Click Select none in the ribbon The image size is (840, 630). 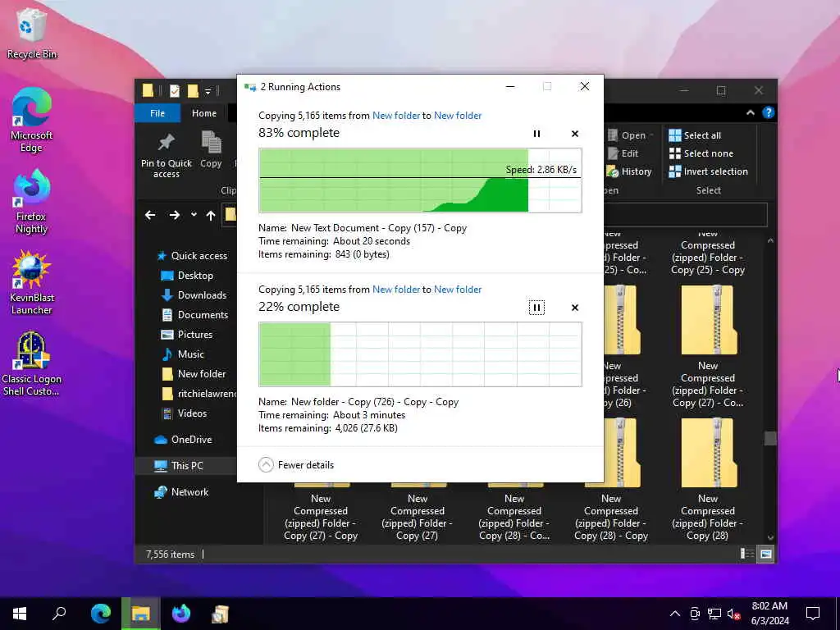click(x=701, y=153)
